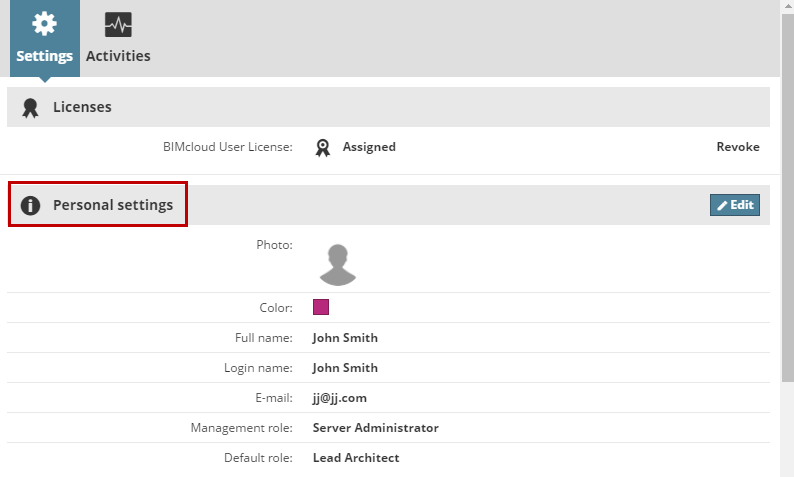Click the Server Administrator management role

coord(375,428)
